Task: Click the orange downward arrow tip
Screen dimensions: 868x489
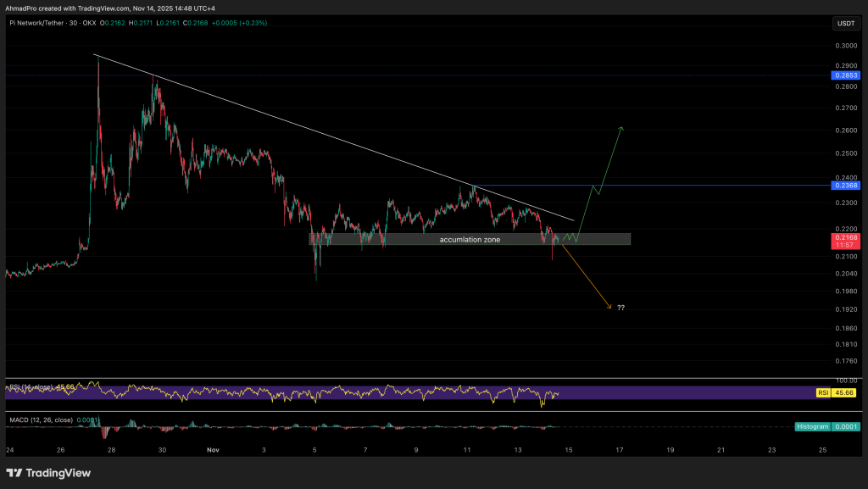Action: pyautogui.click(x=609, y=307)
